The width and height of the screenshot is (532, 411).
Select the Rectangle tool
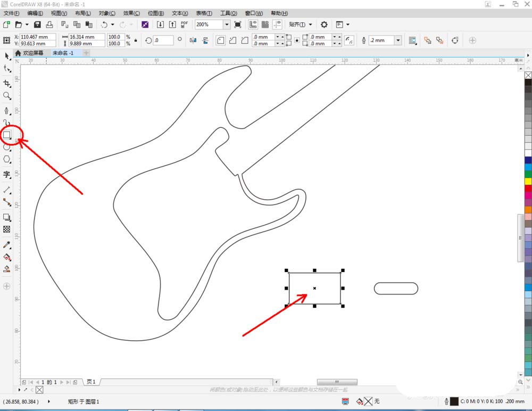point(7,135)
